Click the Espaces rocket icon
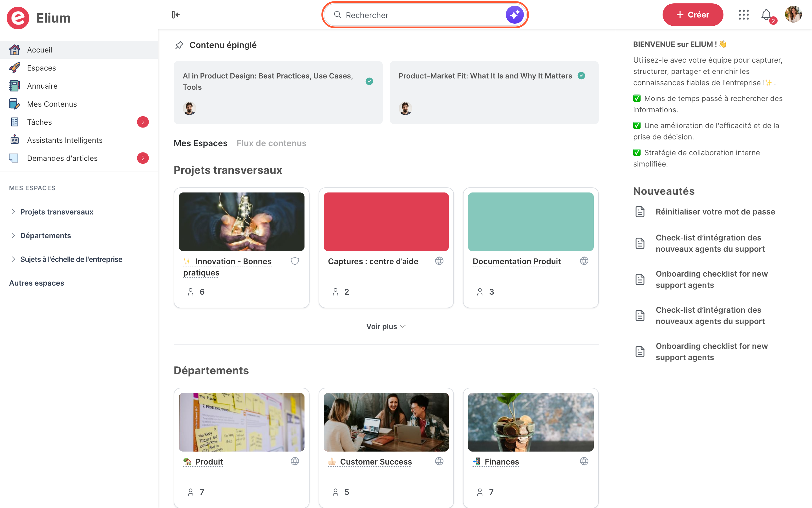812x508 pixels. (14, 68)
